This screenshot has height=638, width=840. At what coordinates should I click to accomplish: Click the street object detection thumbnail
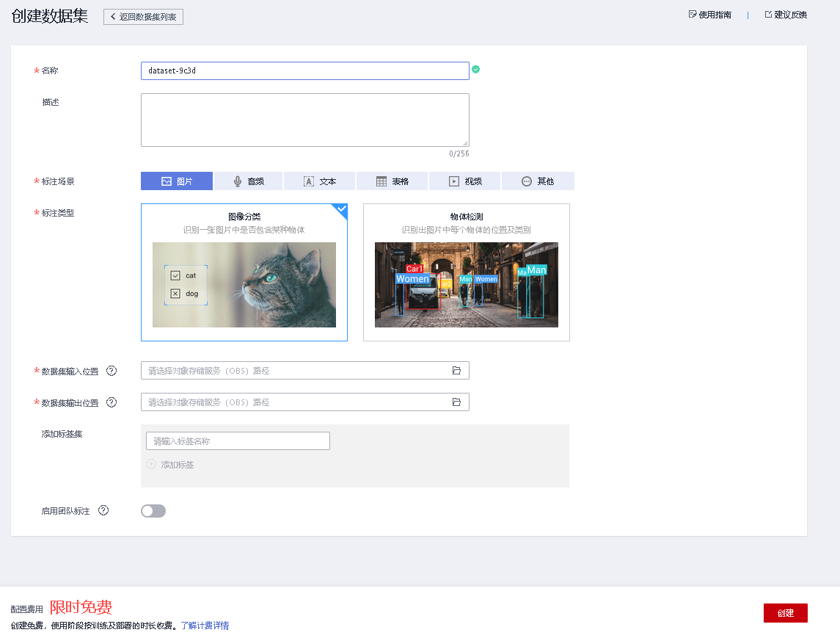click(x=467, y=285)
